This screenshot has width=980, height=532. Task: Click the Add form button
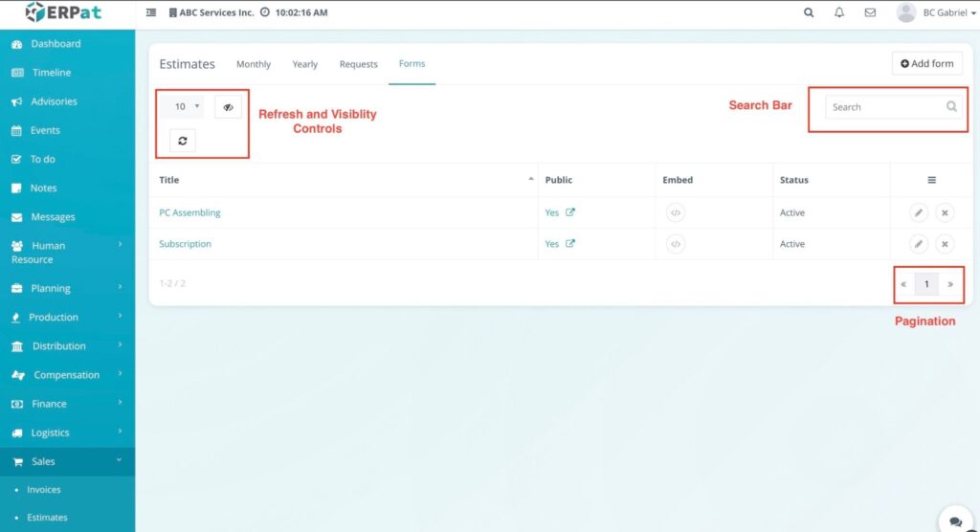pos(926,63)
